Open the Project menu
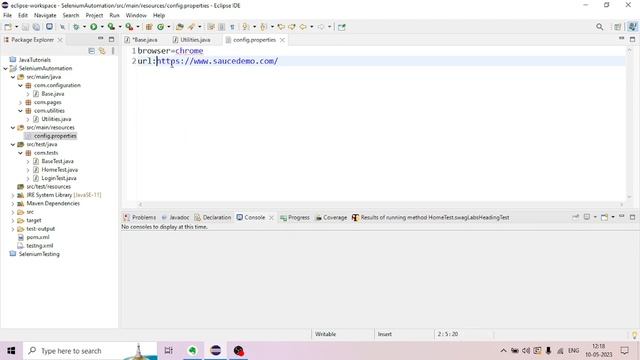This screenshot has width=640, height=360. coord(94,15)
